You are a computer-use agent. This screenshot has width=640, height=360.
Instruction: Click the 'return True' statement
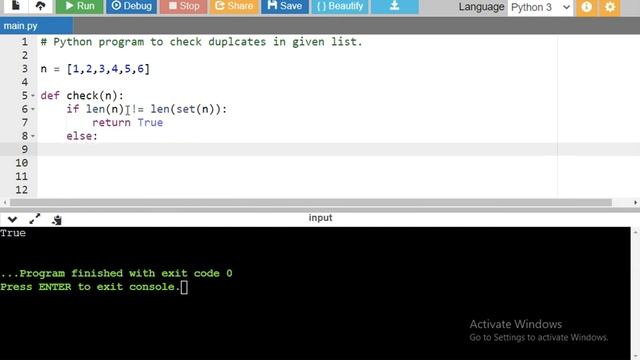click(127, 122)
